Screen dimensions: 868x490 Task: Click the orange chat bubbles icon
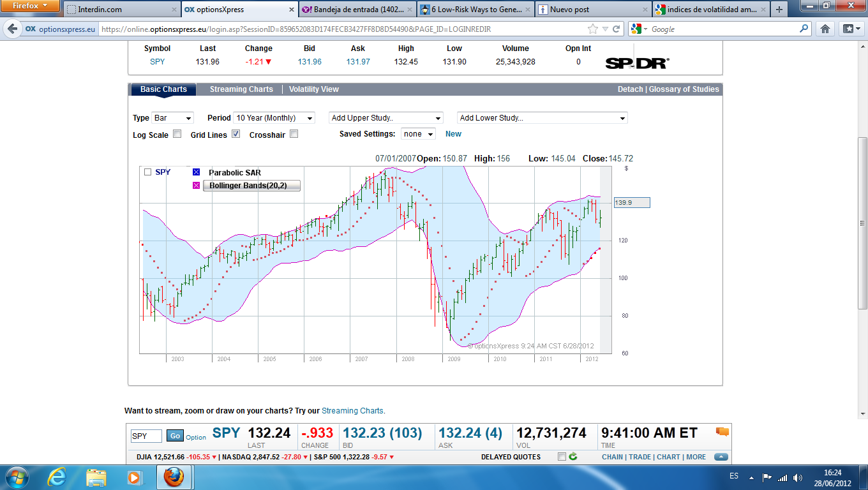(x=722, y=432)
